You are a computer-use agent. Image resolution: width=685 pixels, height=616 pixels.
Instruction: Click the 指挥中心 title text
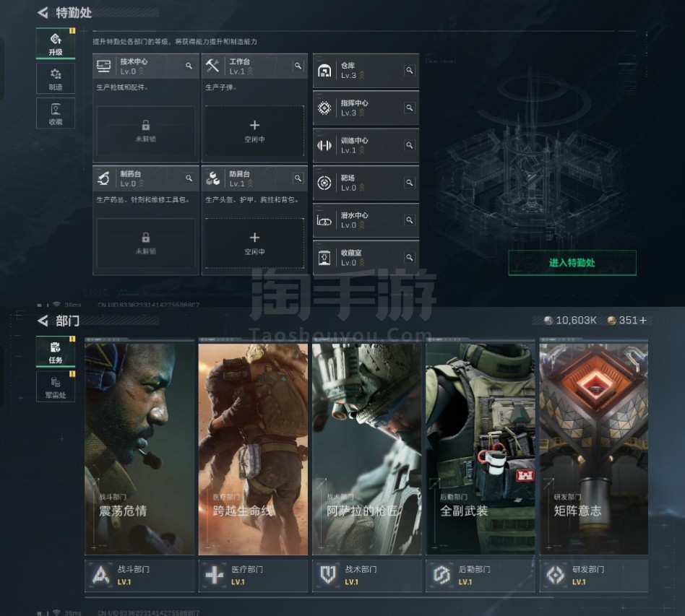[x=354, y=103]
